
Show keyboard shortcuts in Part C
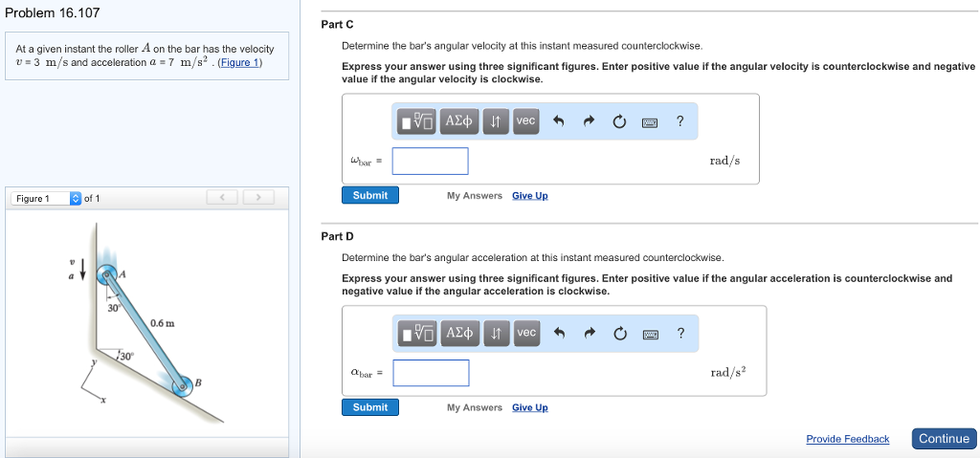click(650, 121)
